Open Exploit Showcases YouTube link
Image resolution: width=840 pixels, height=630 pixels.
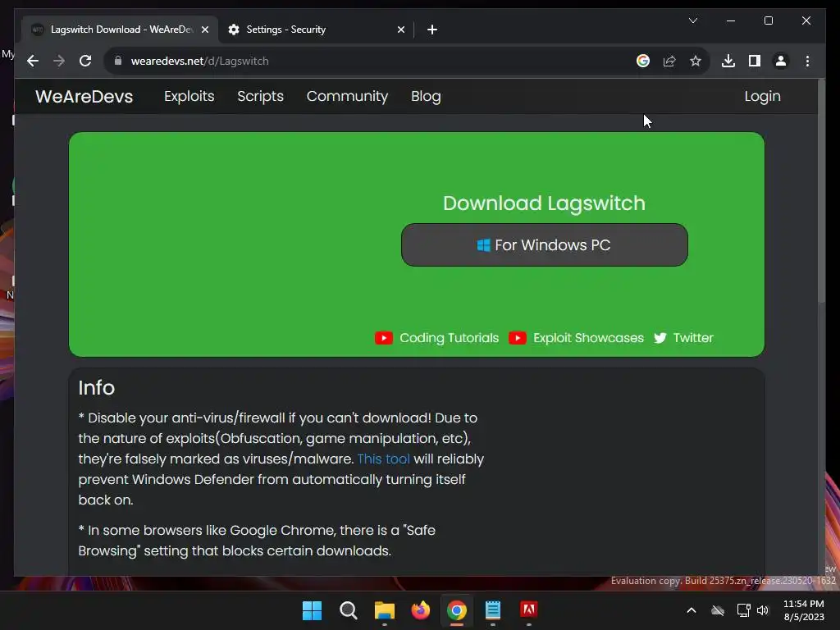point(576,338)
